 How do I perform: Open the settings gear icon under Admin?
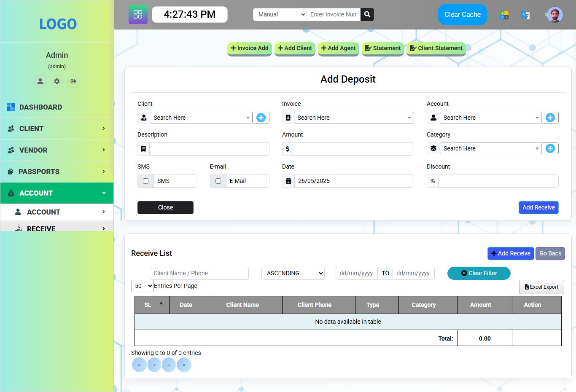pyautogui.click(x=57, y=81)
